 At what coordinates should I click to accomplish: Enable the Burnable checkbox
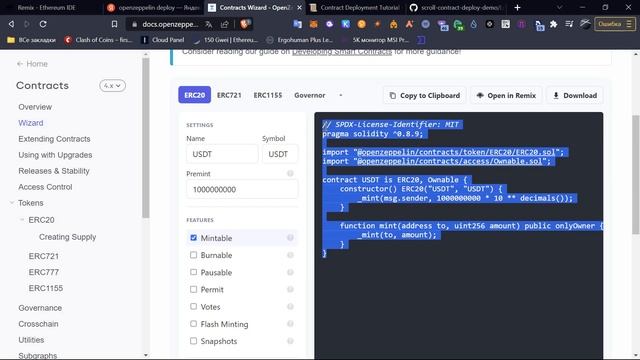(193, 255)
